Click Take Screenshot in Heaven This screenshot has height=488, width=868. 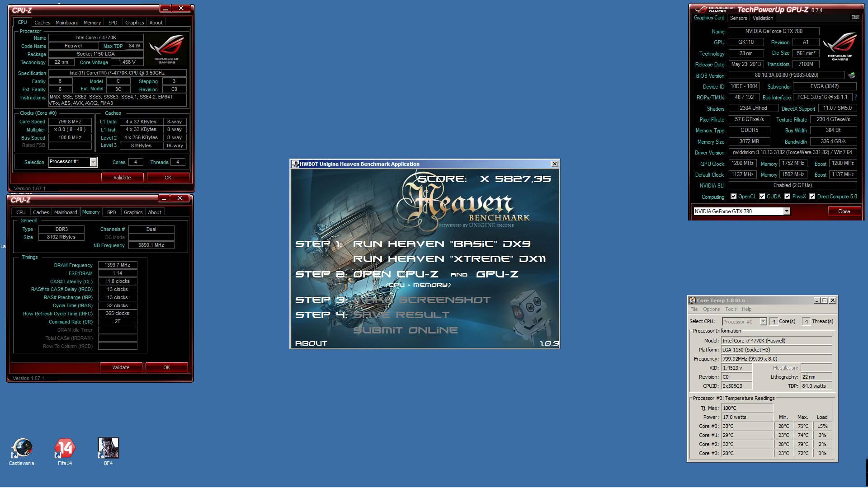(x=422, y=300)
